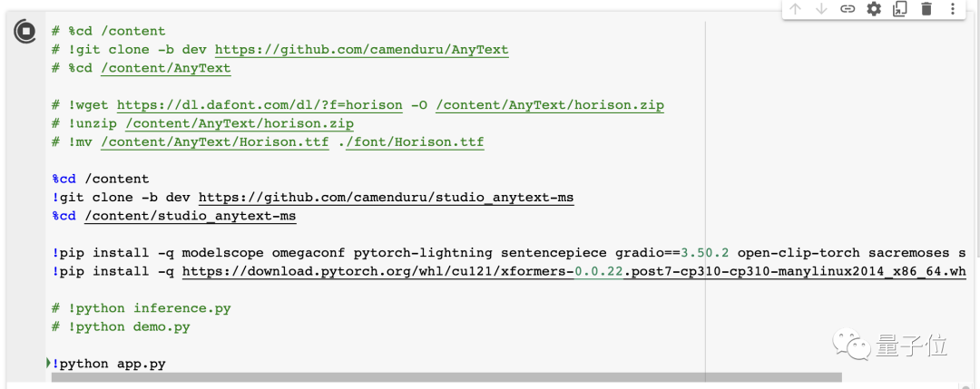
Task: Open the studio_anytext-ms GitHub link
Action: click(386, 198)
